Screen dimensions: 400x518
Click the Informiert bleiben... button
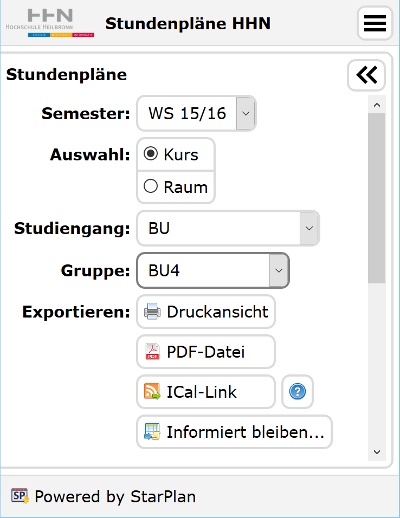234,432
